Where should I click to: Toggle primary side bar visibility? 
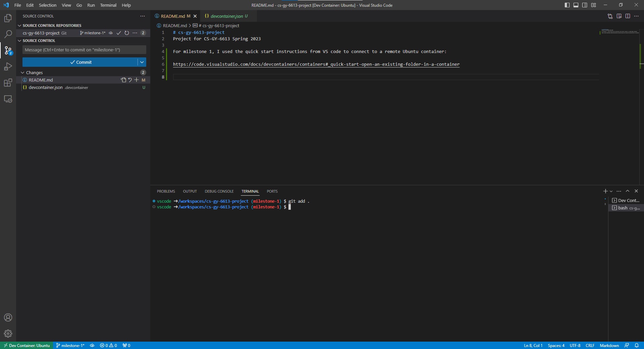[x=567, y=5]
